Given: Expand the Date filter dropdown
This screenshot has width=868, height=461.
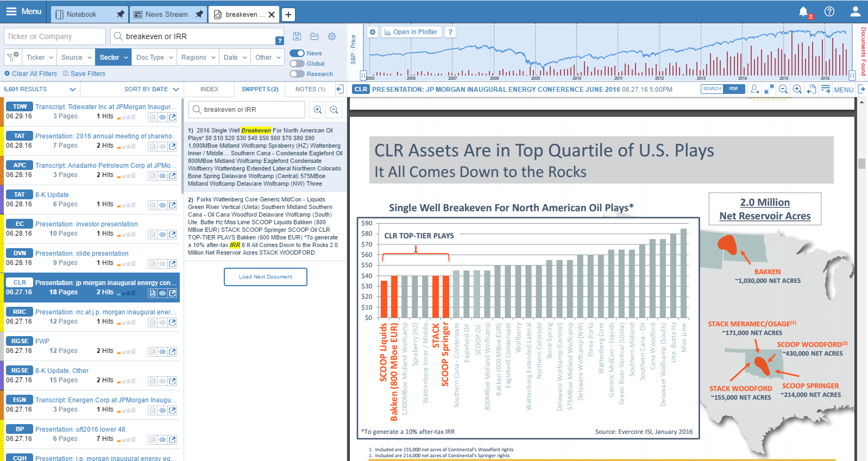Looking at the screenshot, I should [235, 57].
